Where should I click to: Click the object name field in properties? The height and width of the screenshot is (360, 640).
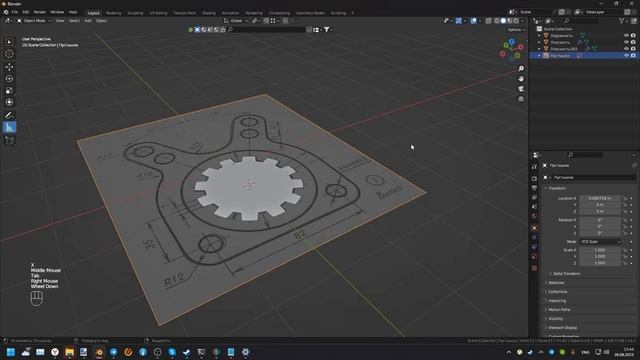click(592, 178)
